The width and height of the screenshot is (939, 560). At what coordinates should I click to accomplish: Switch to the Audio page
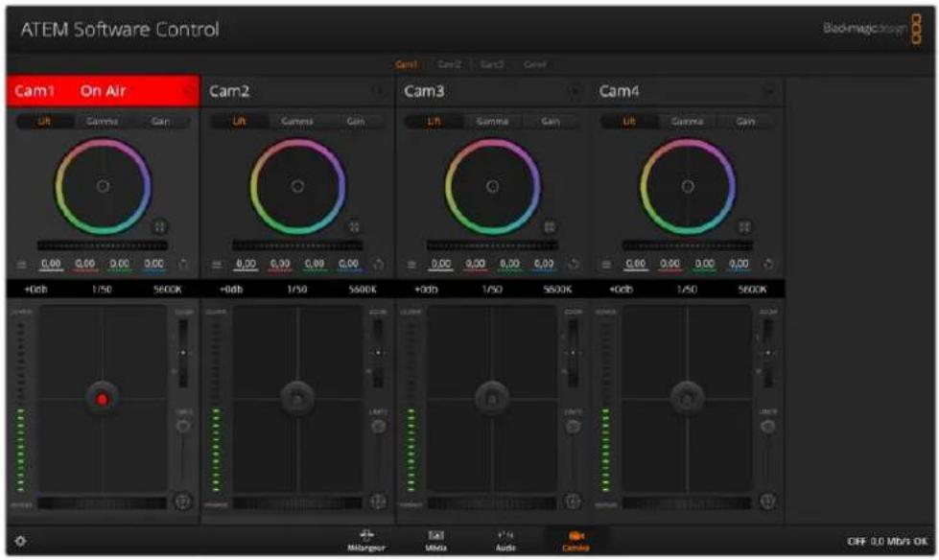[506, 540]
